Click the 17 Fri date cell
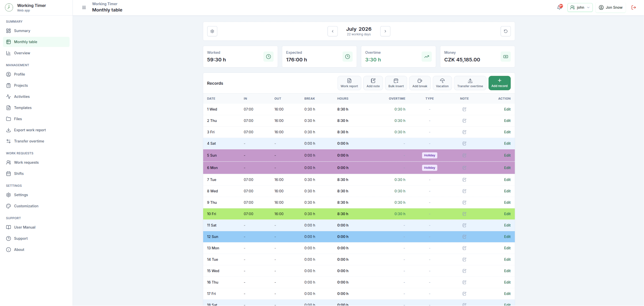This screenshot has width=644, height=306. tap(211, 294)
